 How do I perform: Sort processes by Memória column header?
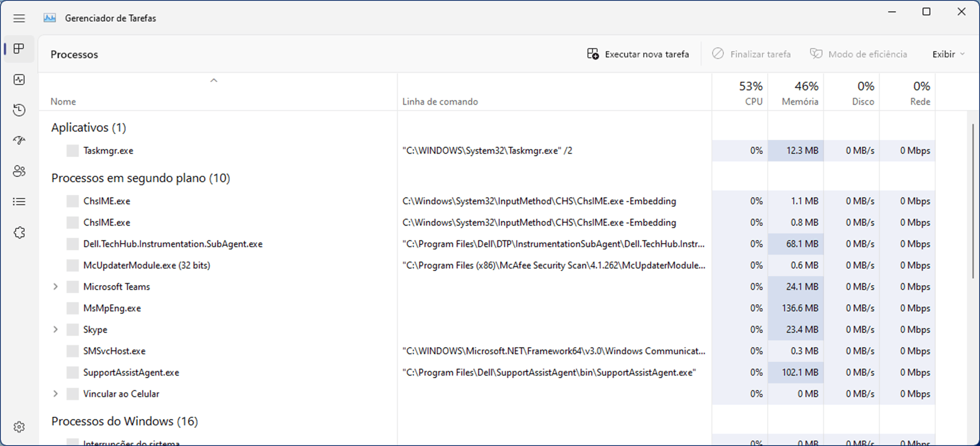coord(795,93)
